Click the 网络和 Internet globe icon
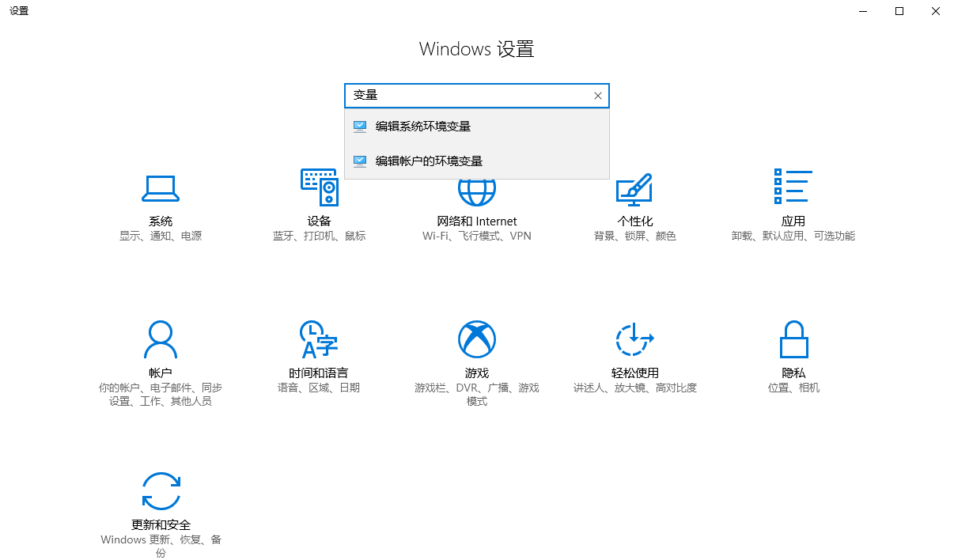The height and width of the screenshot is (560, 954). coord(477,192)
